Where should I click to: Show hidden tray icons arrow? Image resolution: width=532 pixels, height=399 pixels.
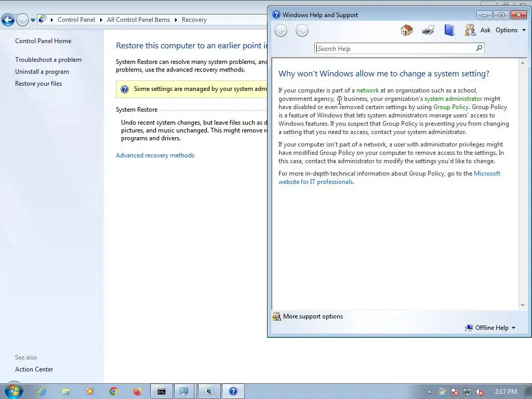tap(429, 392)
